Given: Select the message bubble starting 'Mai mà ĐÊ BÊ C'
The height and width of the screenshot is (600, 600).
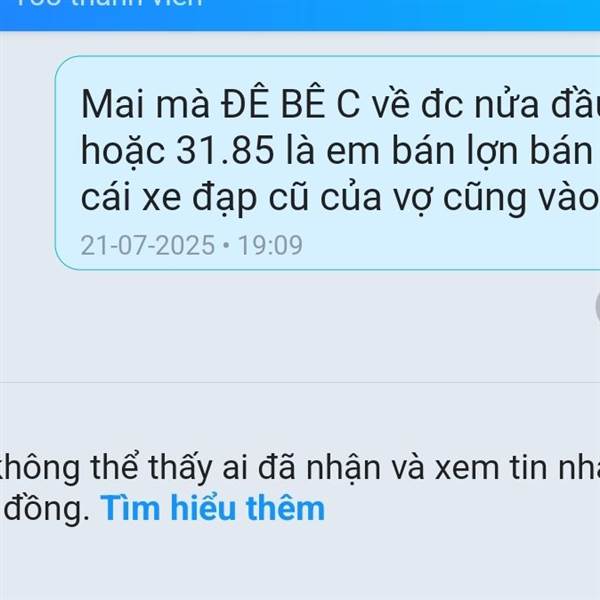Looking at the screenshot, I should pos(328,163).
